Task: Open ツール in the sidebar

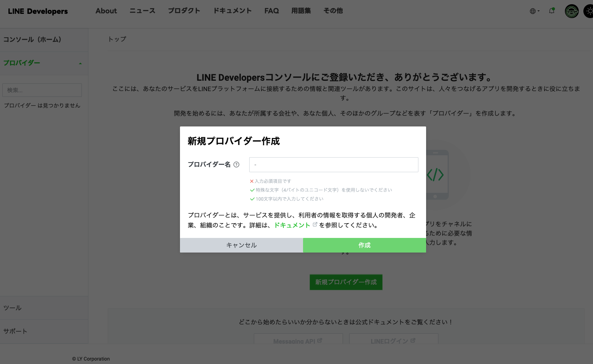Action: pyautogui.click(x=44, y=308)
